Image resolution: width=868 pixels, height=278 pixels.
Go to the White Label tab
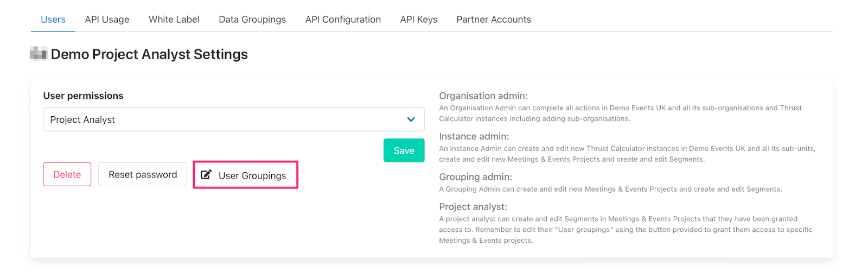pyautogui.click(x=174, y=20)
